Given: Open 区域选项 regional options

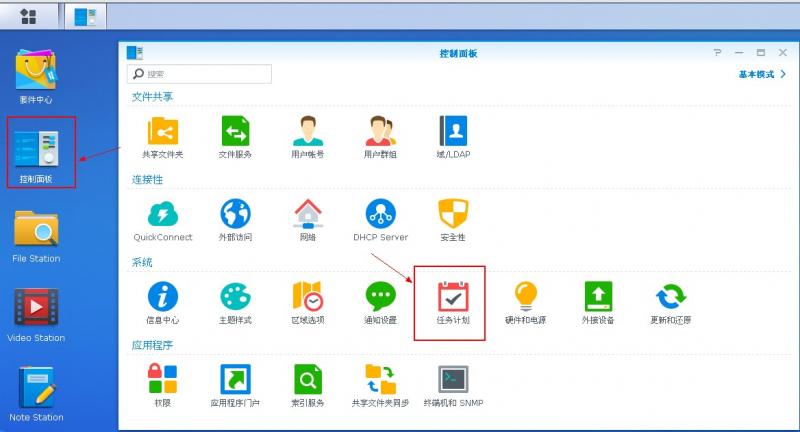Looking at the screenshot, I should coord(308,303).
